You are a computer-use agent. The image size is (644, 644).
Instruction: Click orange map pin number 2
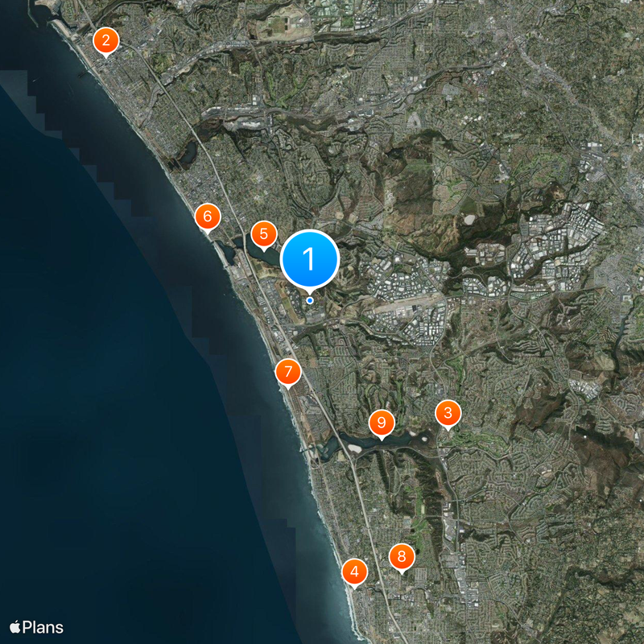[105, 40]
